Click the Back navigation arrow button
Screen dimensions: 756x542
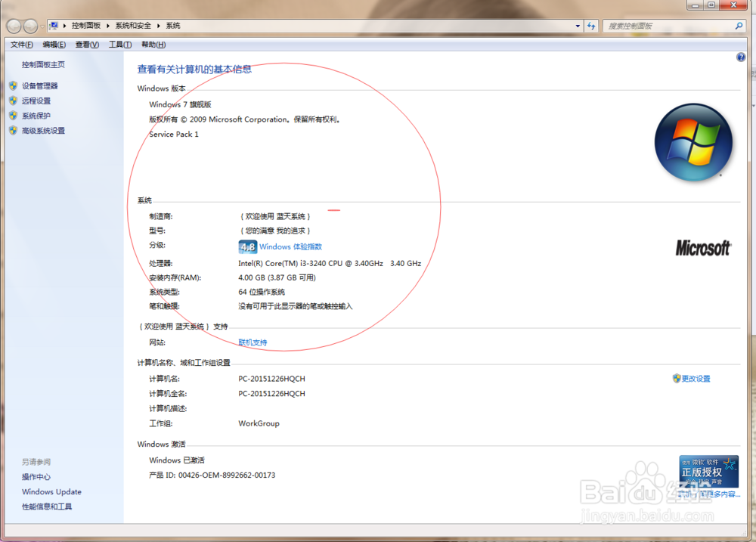(x=14, y=26)
